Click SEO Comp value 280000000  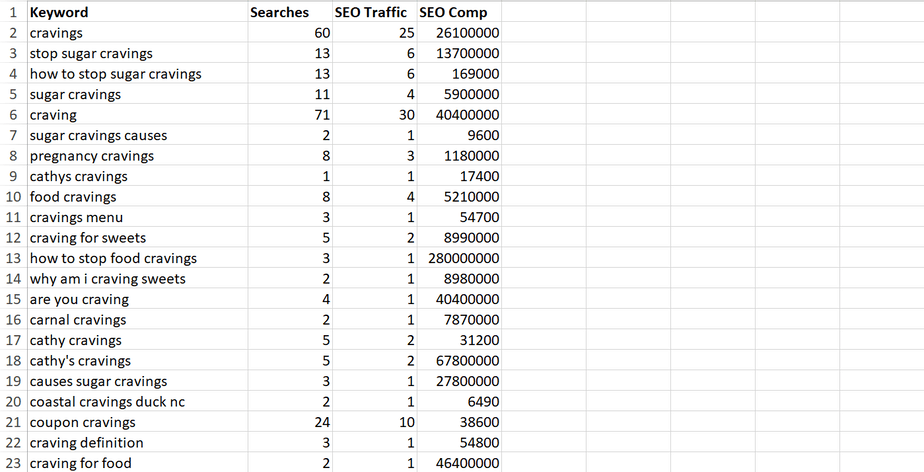459,258
